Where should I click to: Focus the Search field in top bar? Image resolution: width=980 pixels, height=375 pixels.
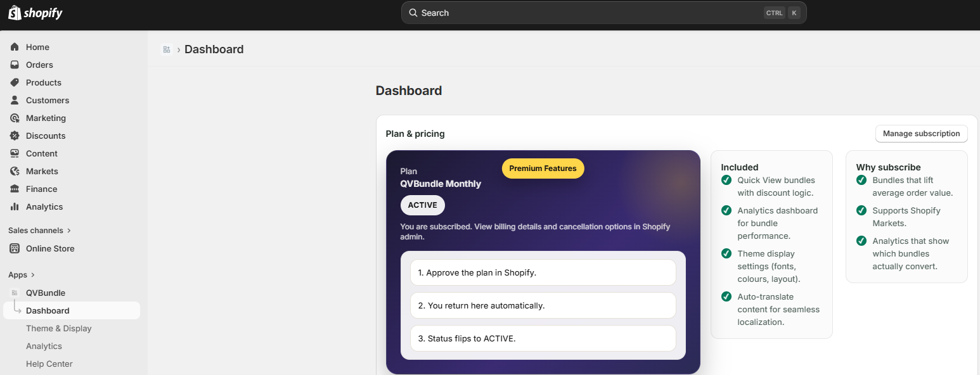pyautogui.click(x=603, y=13)
